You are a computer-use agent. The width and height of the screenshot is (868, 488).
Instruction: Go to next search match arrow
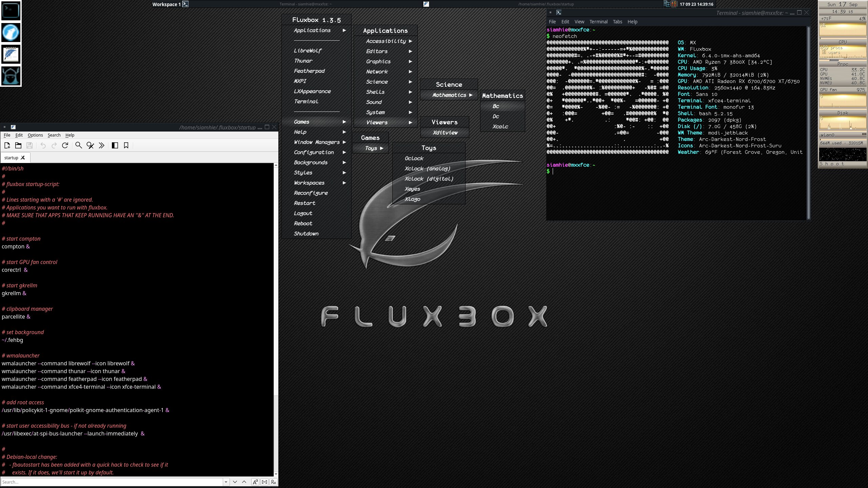[235, 482]
